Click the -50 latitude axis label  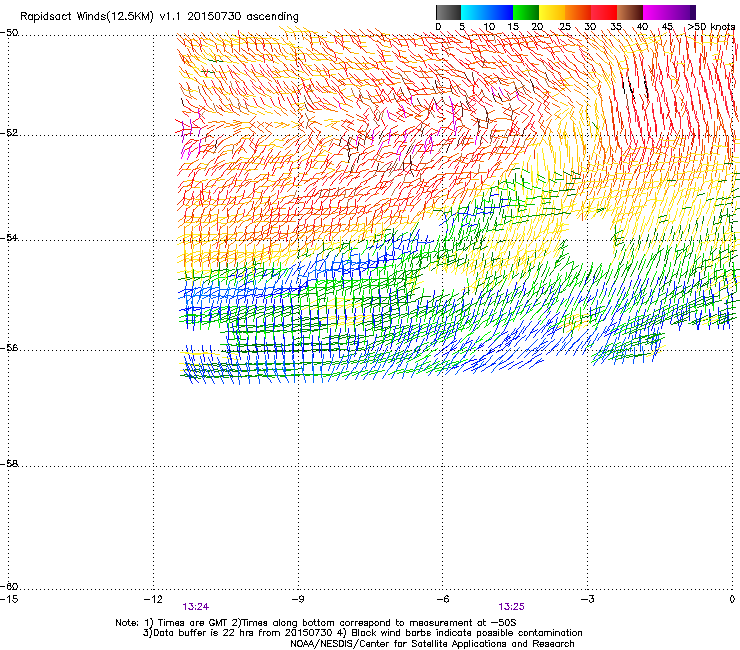pos(9,33)
